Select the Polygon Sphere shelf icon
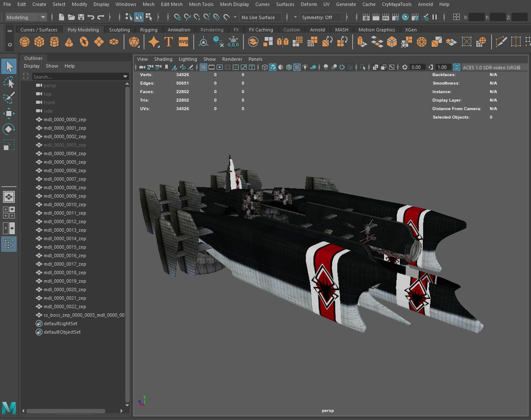Screen dimensions: 531x420 tap(24, 42)
